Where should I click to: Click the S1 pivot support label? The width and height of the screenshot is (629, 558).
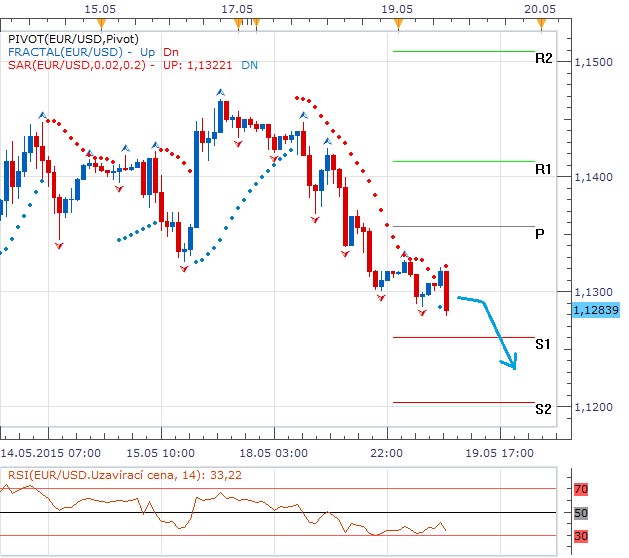pyautogui.click(x=543, y=344)
